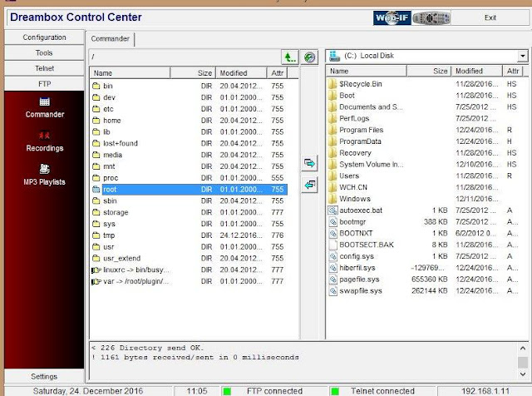532x396 pixels.
Task: Select the lost+found directory row
Action: [x=189, y=143]
